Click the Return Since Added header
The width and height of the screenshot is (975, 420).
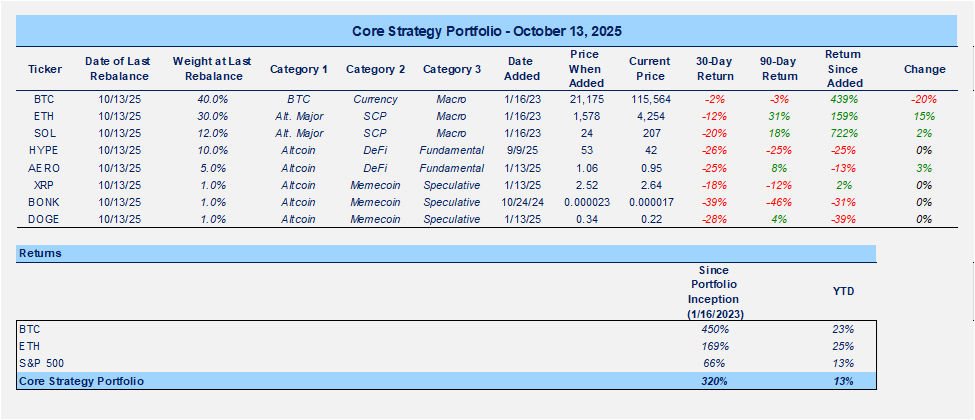click(x=843, y=69)
